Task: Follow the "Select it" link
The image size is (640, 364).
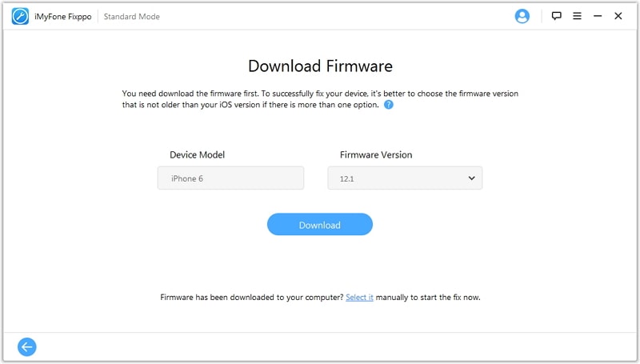Action: pos(359,298)
